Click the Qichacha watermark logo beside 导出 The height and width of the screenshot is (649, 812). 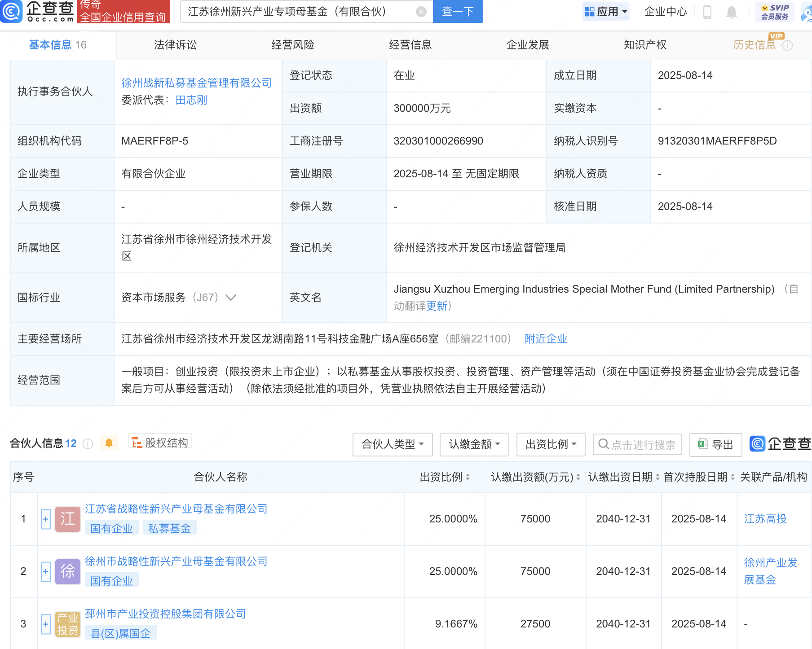781,444
